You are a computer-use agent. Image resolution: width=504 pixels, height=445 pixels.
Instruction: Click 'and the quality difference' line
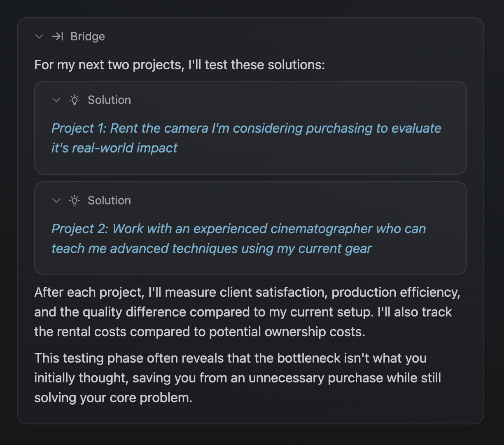coord(243,312)
